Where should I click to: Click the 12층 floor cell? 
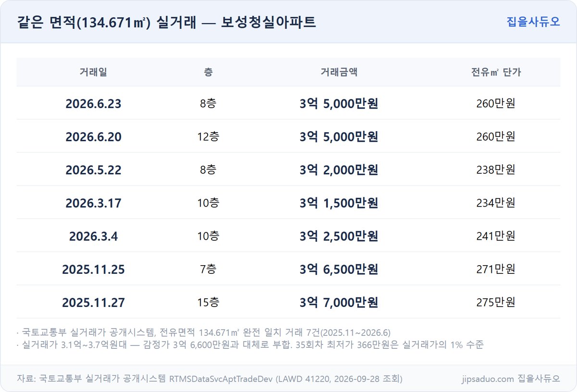(208, 137)
